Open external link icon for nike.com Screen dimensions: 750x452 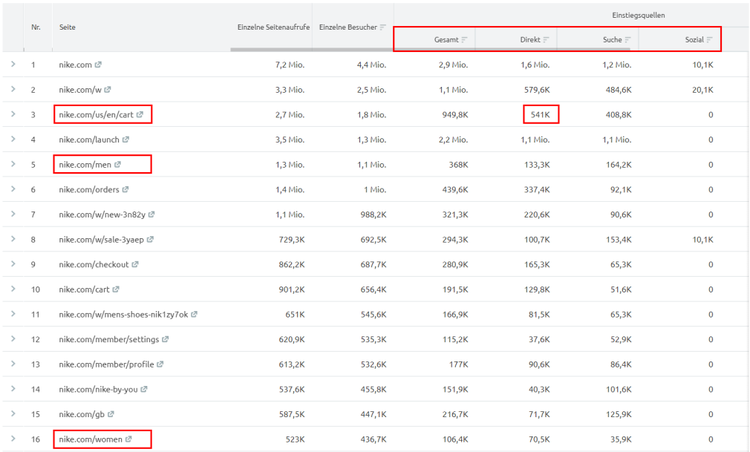coord(98,65)
